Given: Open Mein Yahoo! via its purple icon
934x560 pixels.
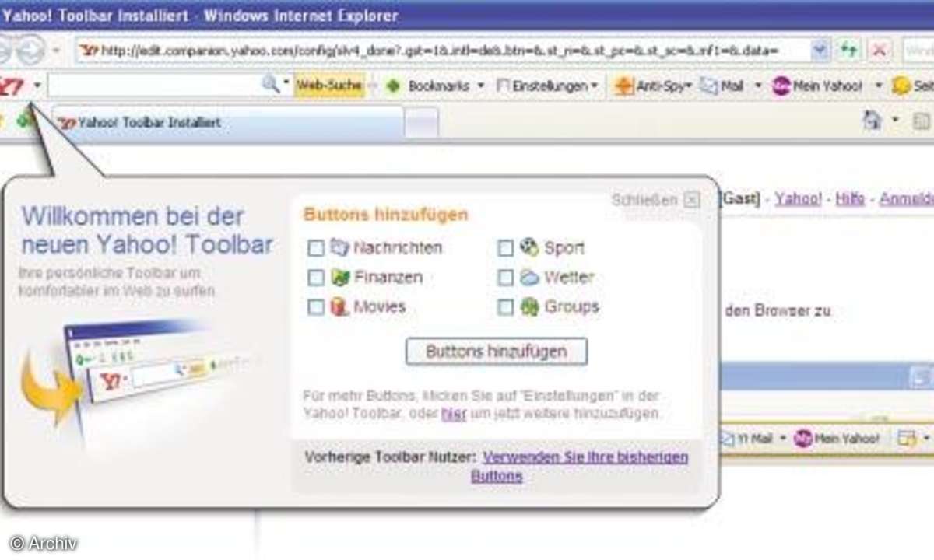Looking at the screenshot, I should [x=781, y=86].
